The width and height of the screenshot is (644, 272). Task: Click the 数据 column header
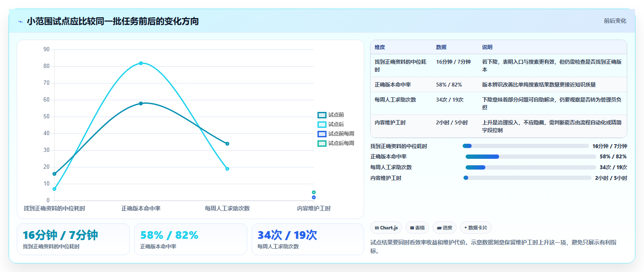click(x=441, y=47)
